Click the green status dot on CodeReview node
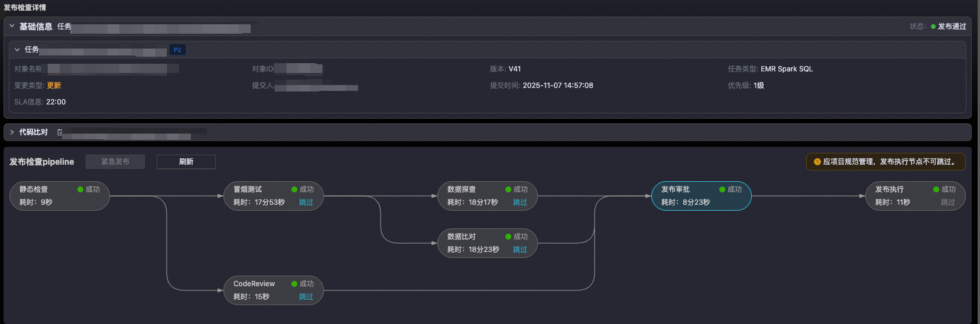This screenshot has width=980, height=324. pyautogui.click(x=294, y=284)
